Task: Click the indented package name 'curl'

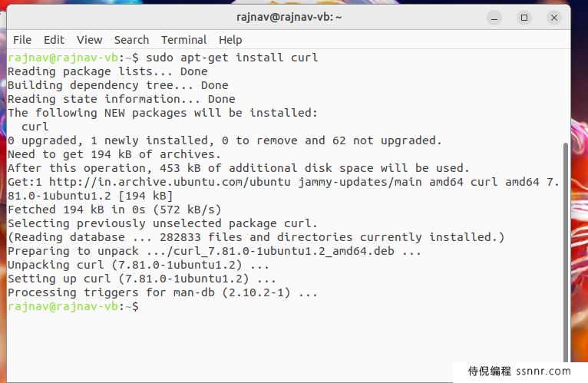Action: point(35,127)
